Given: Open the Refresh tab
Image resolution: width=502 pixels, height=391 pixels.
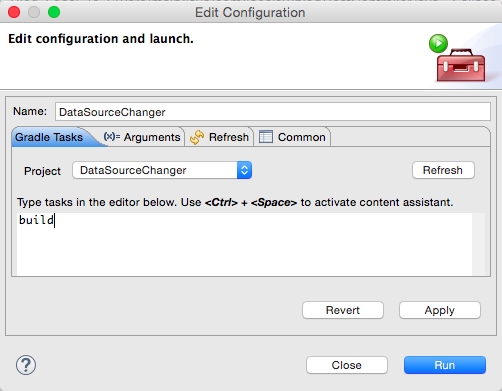Looking at the screenshot, I should [x=219, y=137].
